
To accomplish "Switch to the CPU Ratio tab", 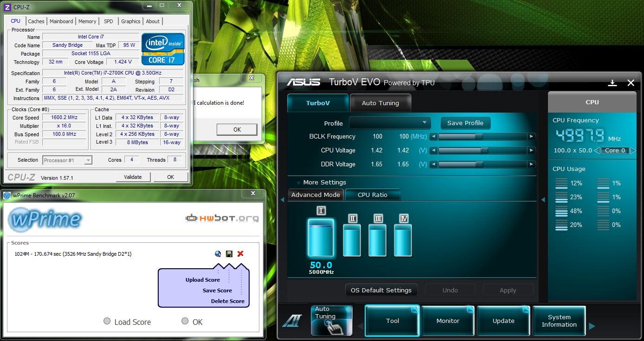I will [373, 195].
